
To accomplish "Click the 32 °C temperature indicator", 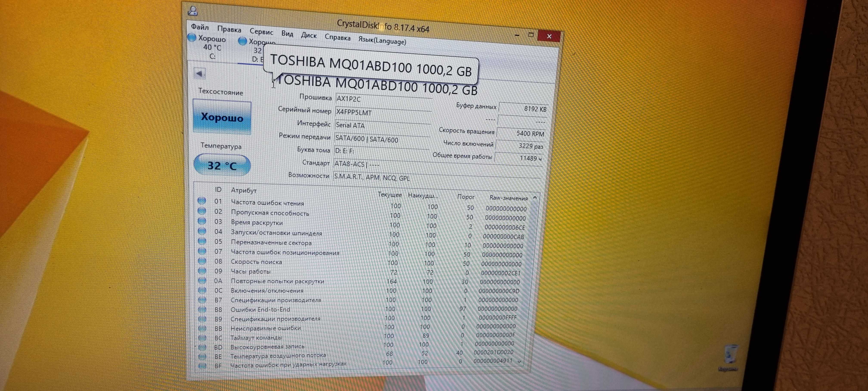I will 222,166.
